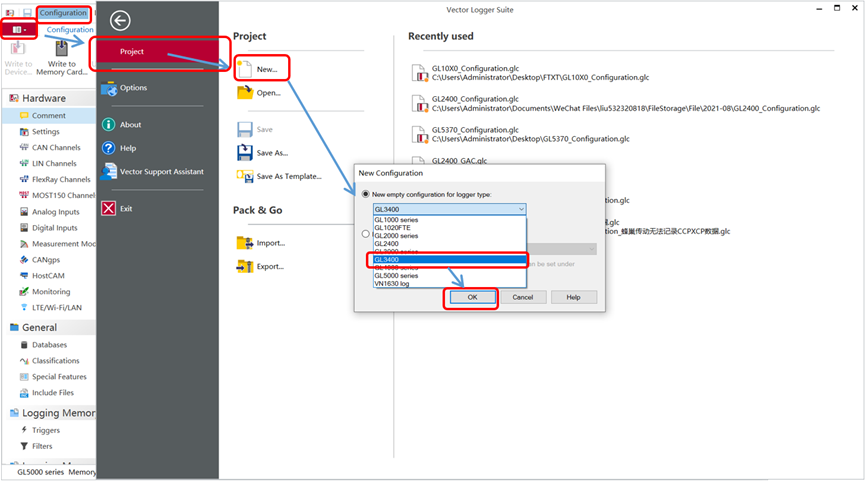The height and width of the screenshot is (482, 865).
Task: Click the red Exit icon
Action: click(x=109, y=209)
